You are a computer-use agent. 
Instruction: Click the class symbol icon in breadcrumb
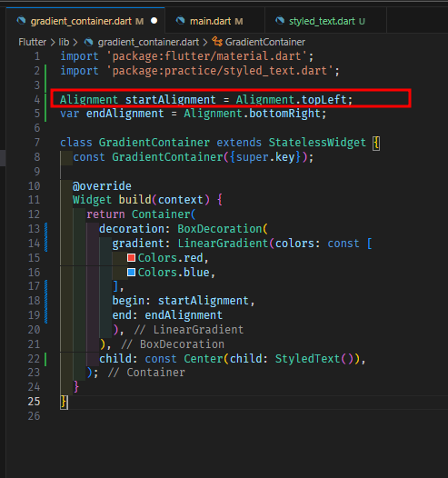click(x=217, y=42)
